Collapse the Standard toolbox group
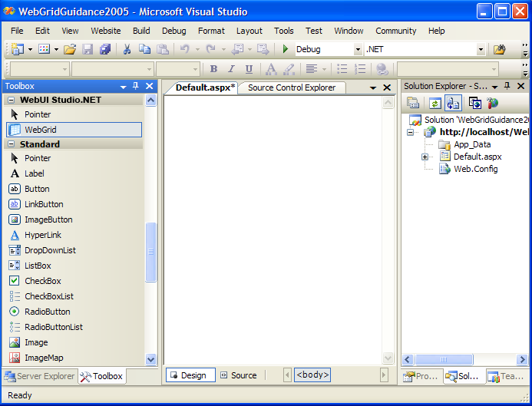The height and width of the screenshot is (406, 532). click(12, 144)
